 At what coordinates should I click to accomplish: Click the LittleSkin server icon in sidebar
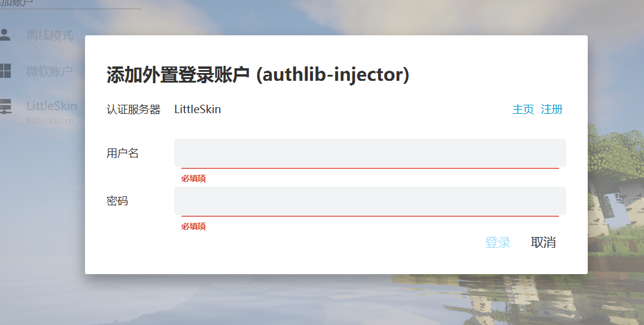5,107
